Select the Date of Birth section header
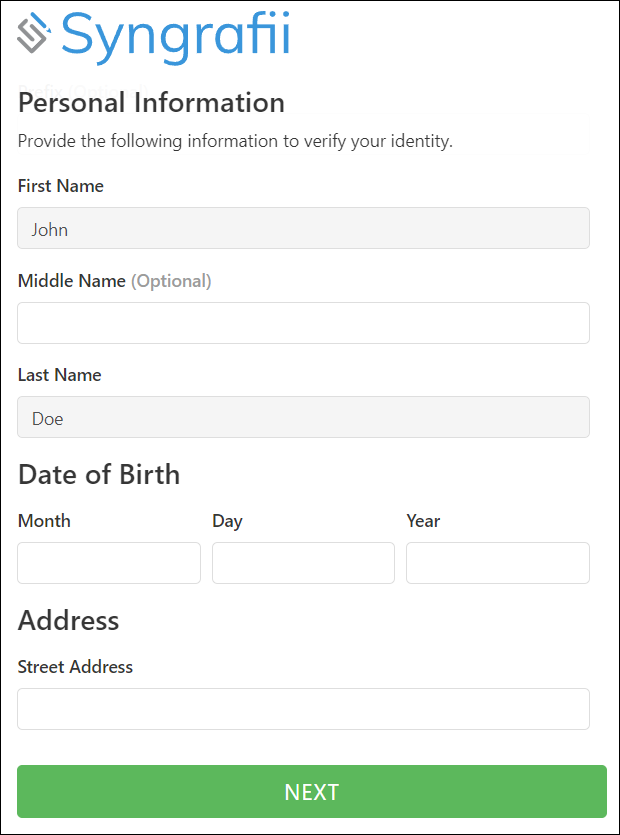Viewport: 620px width, 835px height. 98,475
